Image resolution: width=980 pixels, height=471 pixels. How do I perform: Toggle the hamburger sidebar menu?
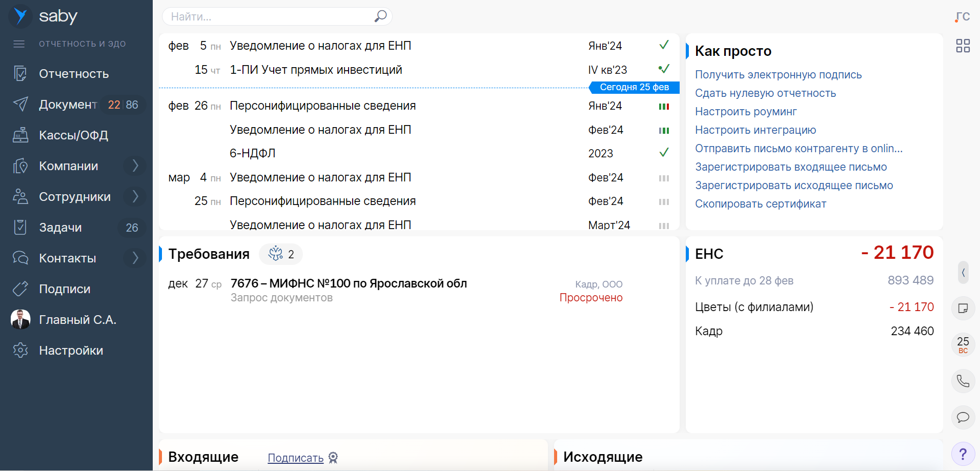point(19,44)
